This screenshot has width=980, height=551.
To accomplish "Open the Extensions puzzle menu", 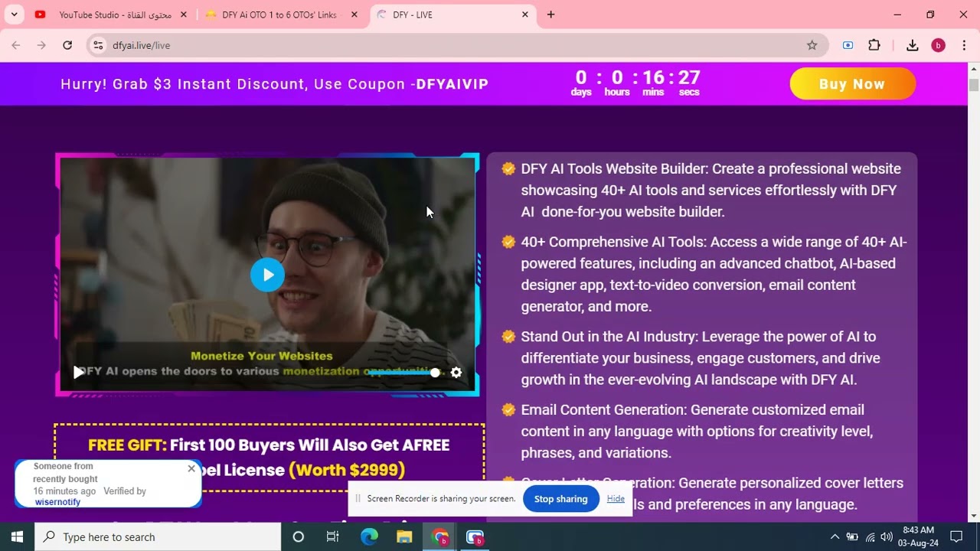I will point(874,45).
